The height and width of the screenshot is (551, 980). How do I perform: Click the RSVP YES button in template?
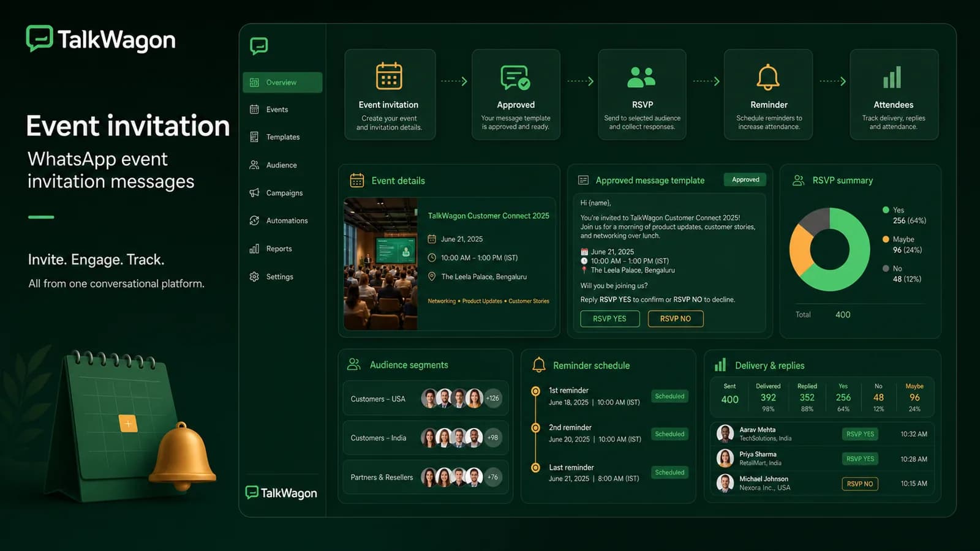(x=610, y=318)
